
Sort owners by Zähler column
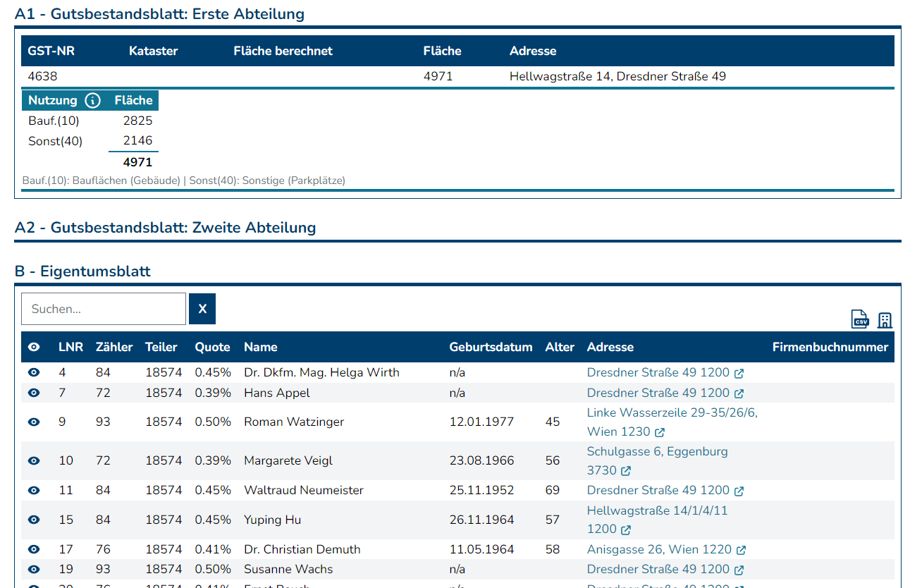114,347
